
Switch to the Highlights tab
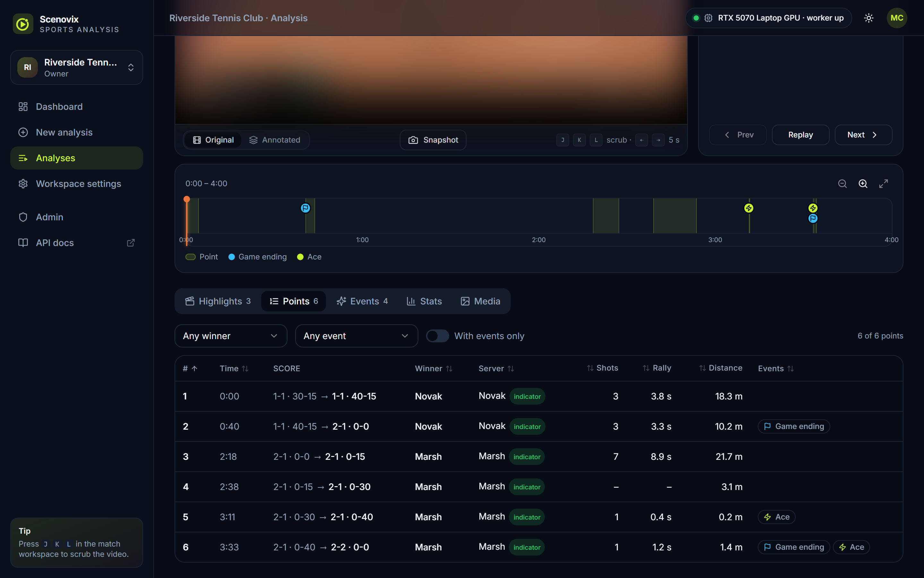tap(218, 301)
